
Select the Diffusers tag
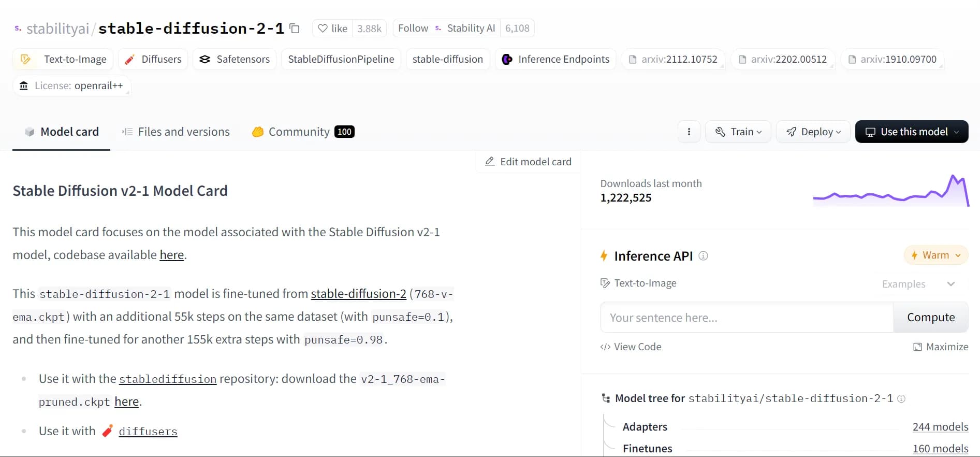coord(153,59)
